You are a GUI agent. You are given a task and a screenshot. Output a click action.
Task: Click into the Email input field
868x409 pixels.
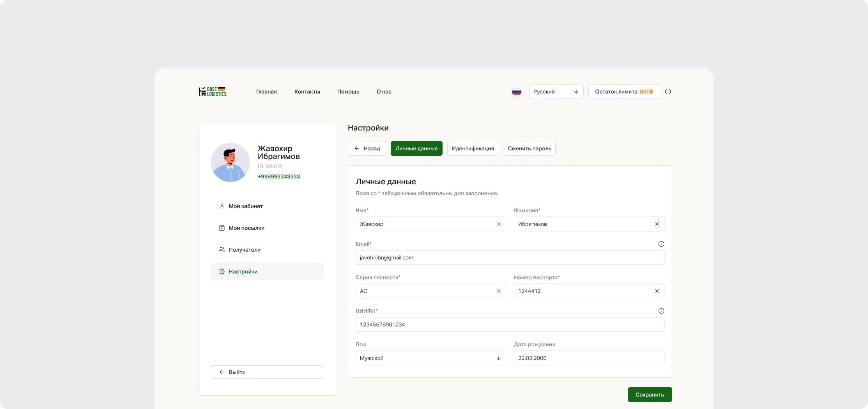coord(510,257)
